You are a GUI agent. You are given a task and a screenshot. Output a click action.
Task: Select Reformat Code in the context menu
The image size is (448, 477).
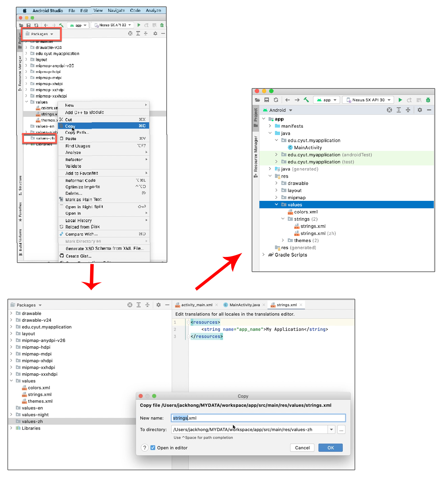[x=104, y=180]
